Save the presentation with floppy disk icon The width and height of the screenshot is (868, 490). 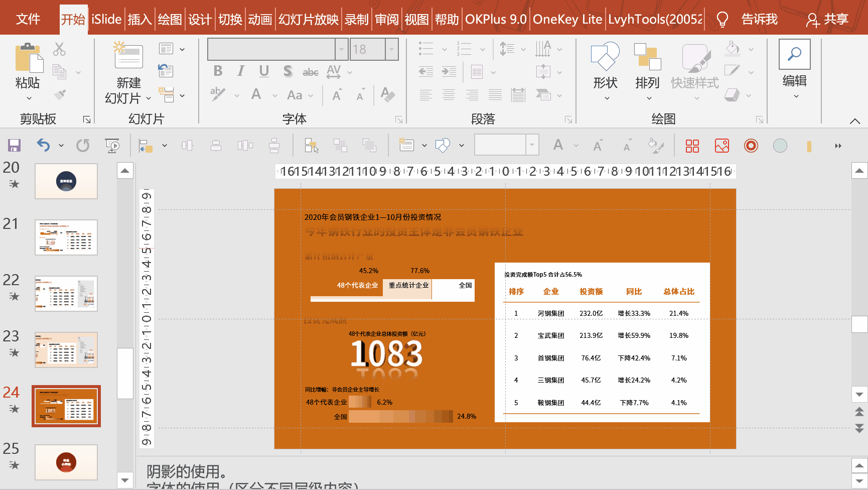(x=14, y=146)
